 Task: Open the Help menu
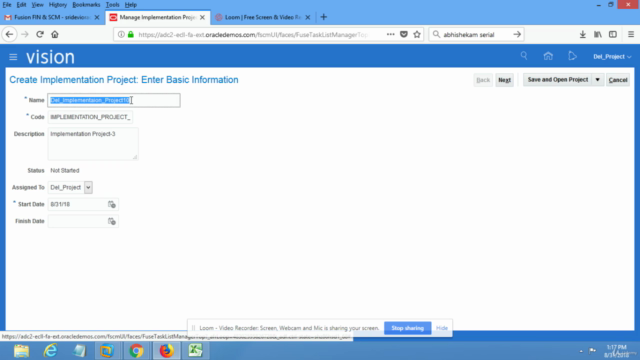131,4
